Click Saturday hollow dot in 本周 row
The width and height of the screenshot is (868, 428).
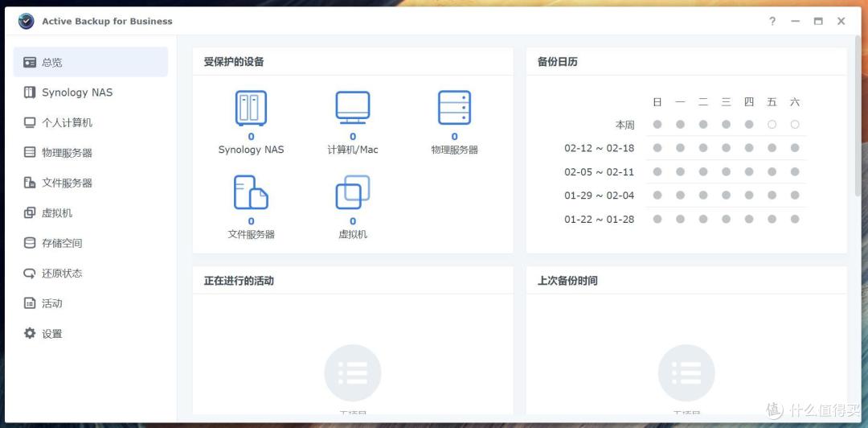click(x=795, y=124)
